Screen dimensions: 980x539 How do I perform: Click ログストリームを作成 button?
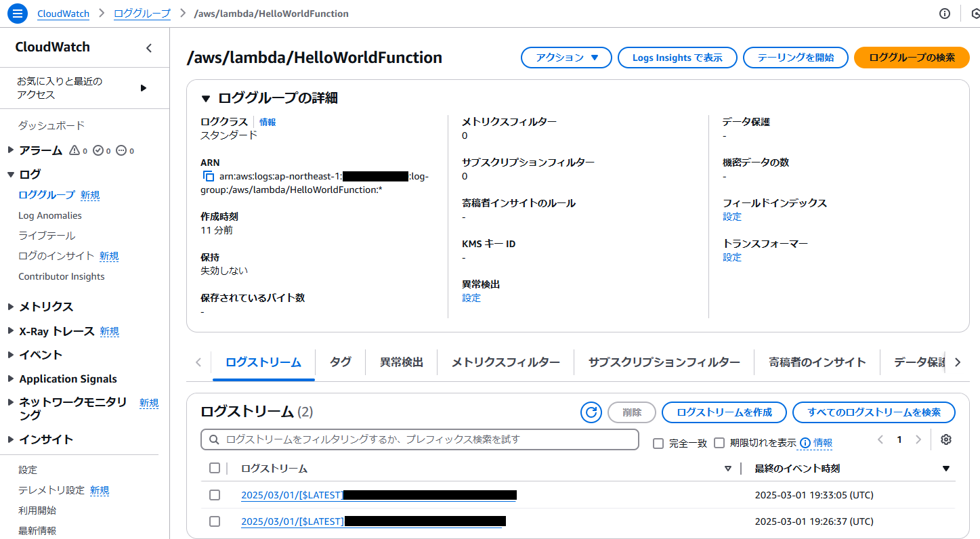click(x=724, y=412)
